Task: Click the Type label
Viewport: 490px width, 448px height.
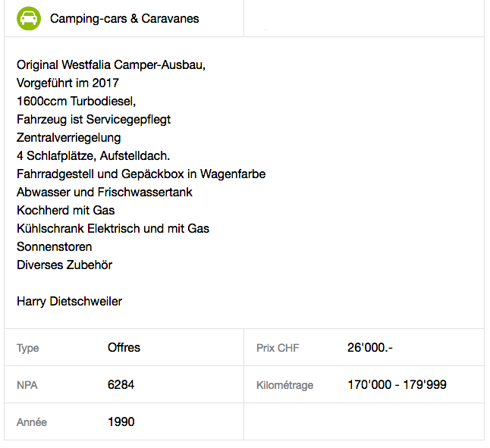Action: click(x=28, y=348)
